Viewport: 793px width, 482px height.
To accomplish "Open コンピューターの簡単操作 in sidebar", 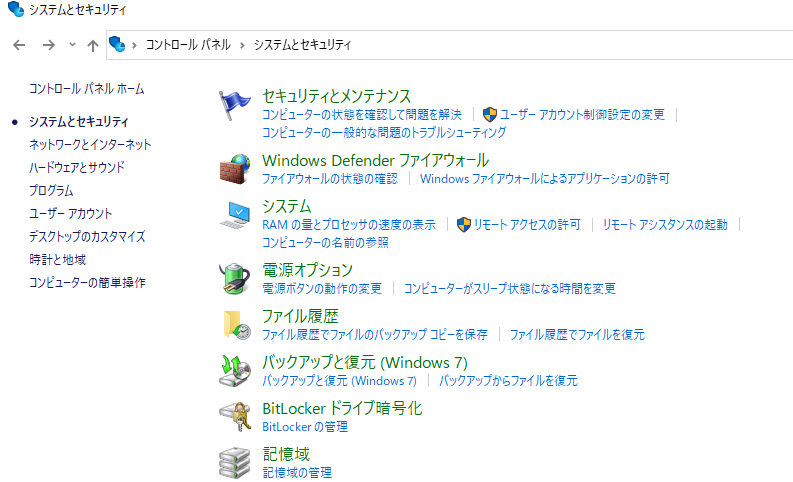I will 87,282.
